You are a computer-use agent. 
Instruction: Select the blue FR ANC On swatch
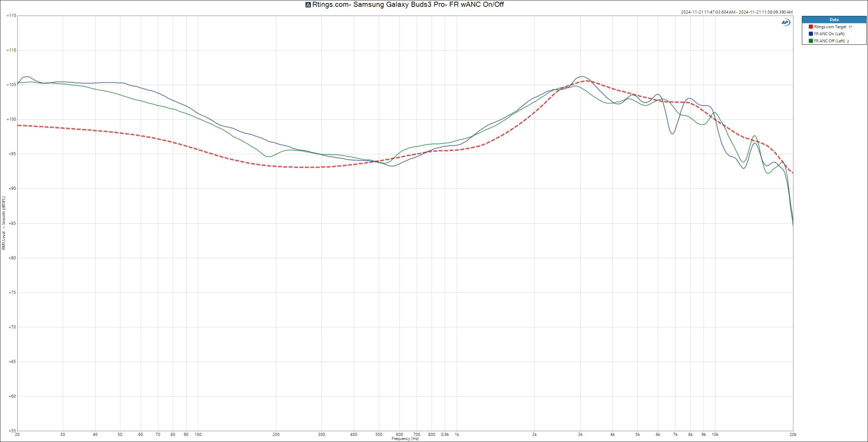pos(811,34)
